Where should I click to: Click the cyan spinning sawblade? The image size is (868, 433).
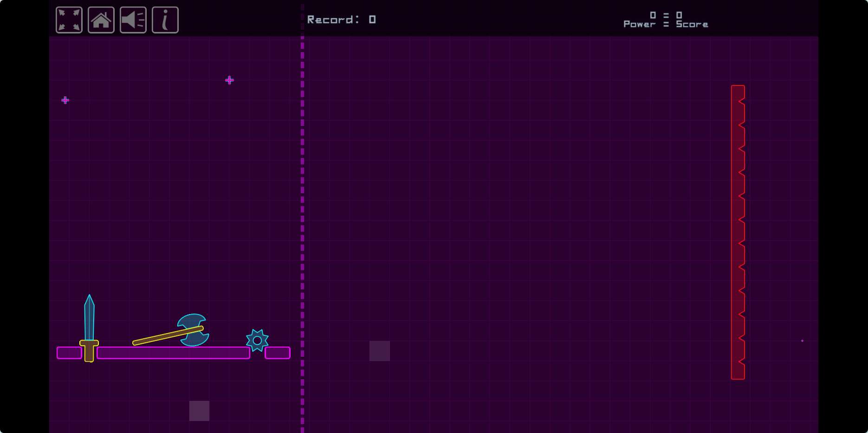(257, 341)
